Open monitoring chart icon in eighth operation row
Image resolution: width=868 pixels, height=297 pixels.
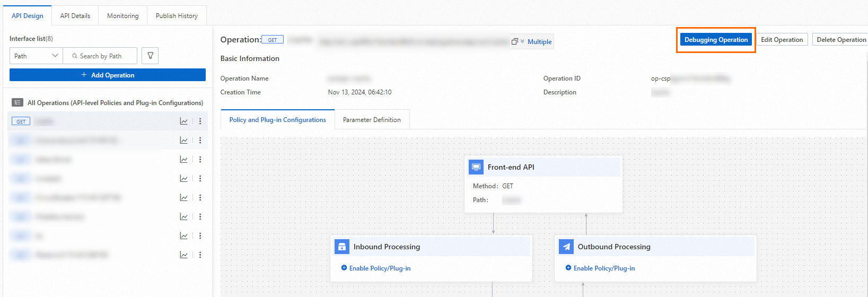coord(183,255)
